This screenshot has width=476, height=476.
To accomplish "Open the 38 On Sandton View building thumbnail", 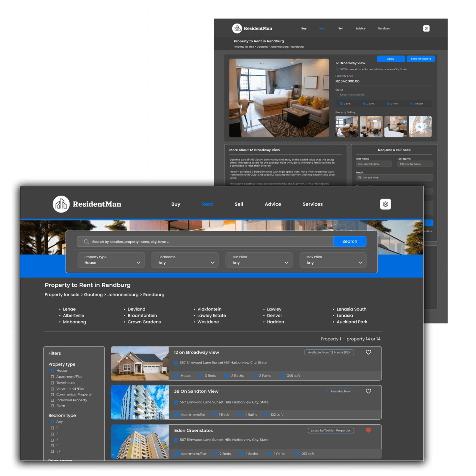I will (140, 402).
